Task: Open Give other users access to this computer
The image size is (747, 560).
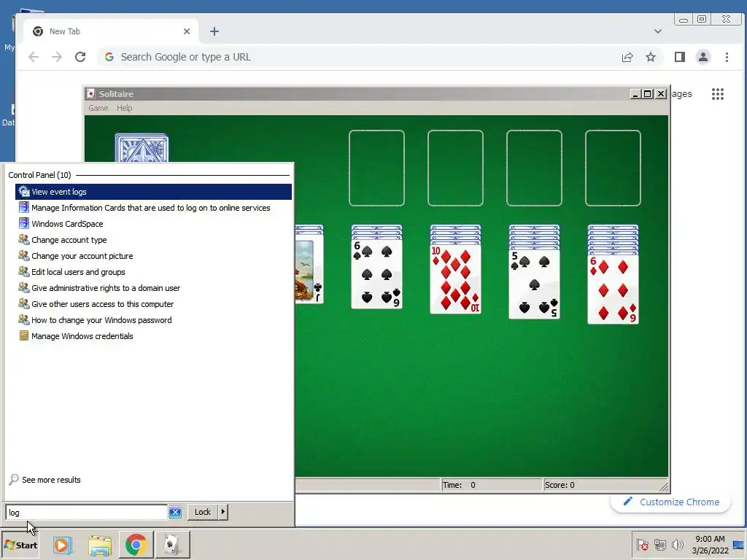Action: coord(153,304)
